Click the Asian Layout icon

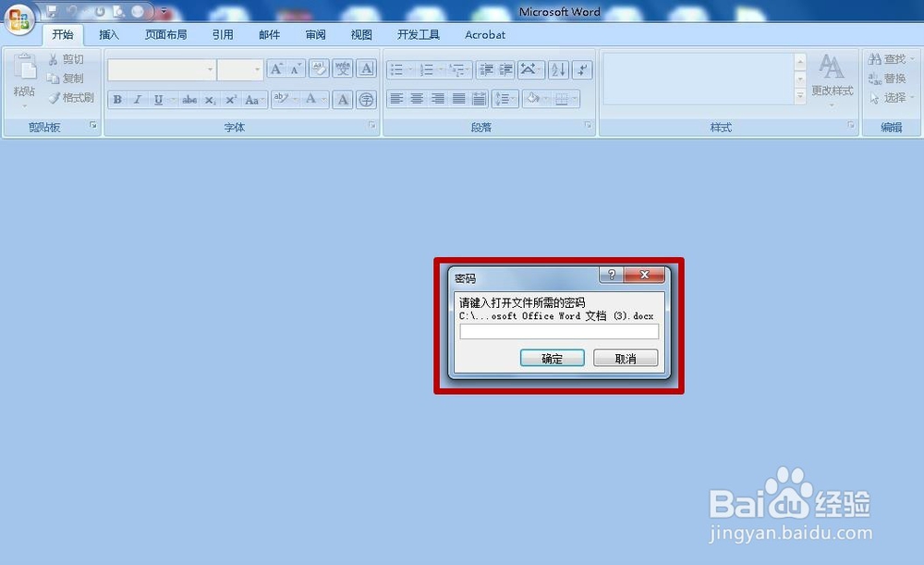point(528,69)
